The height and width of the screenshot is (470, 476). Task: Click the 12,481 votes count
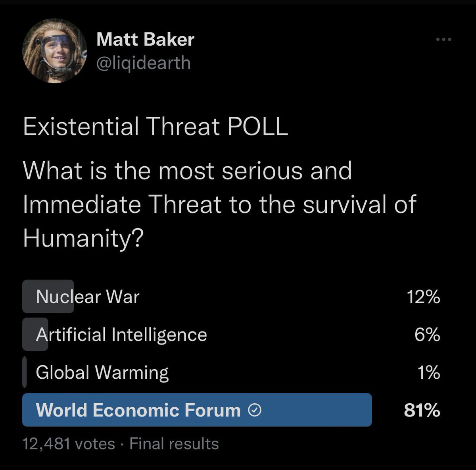69,443
